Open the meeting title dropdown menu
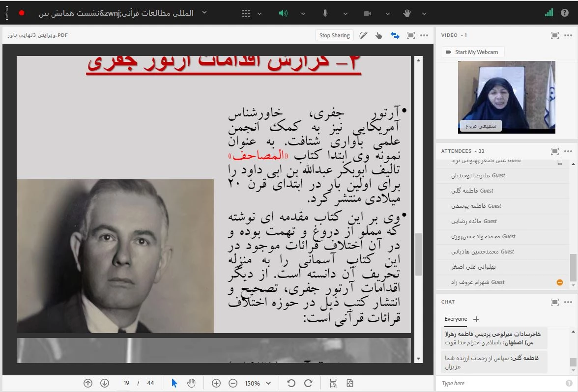The height and width of the screenshot is (392, 578). pos(204,13)
